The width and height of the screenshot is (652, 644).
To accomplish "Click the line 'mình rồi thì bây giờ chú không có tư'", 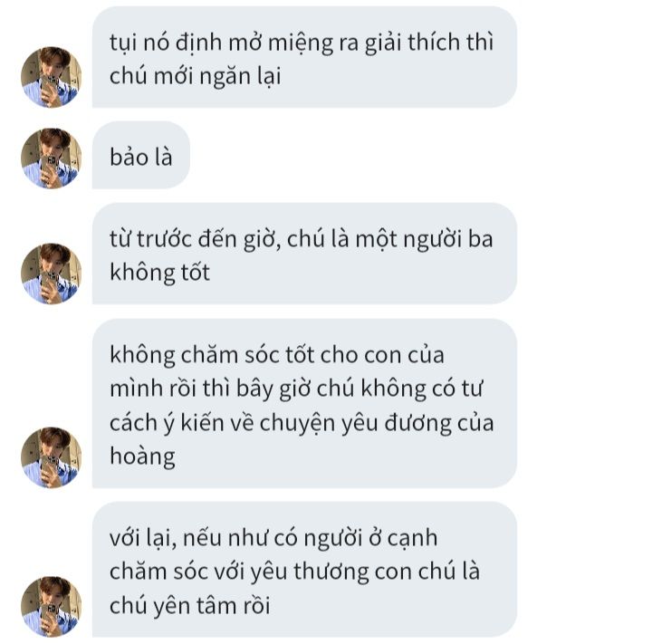I will [x=296, y=389].
